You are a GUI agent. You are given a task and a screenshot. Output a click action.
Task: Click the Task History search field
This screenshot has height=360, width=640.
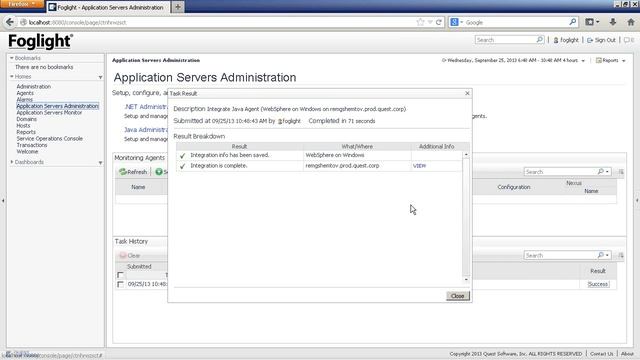[560, 256]
